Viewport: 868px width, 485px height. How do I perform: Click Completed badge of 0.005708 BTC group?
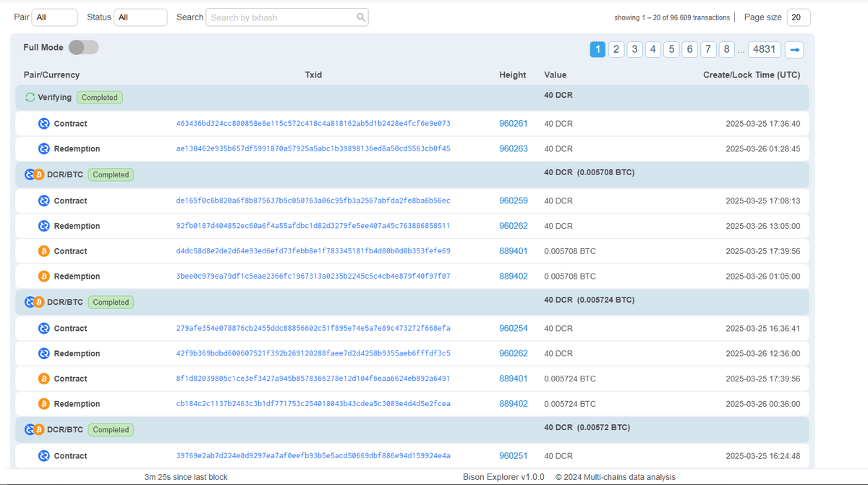pos(111,174)
